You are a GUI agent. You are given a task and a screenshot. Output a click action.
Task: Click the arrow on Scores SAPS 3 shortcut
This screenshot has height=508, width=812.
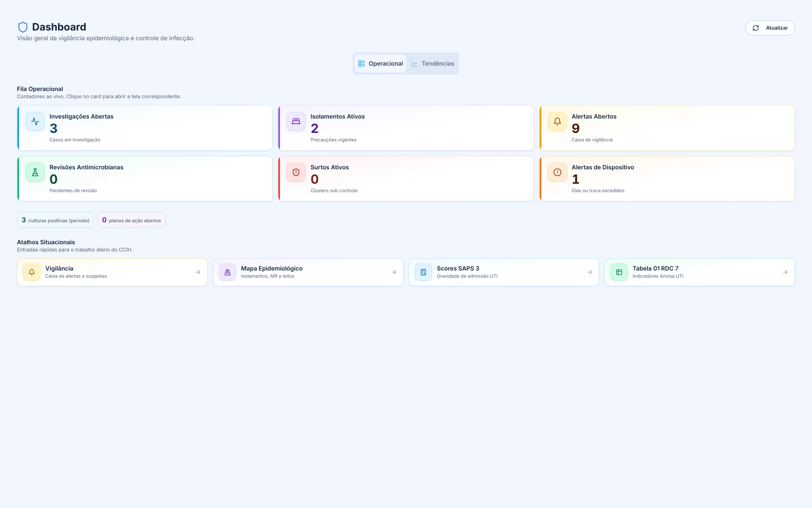590,272
